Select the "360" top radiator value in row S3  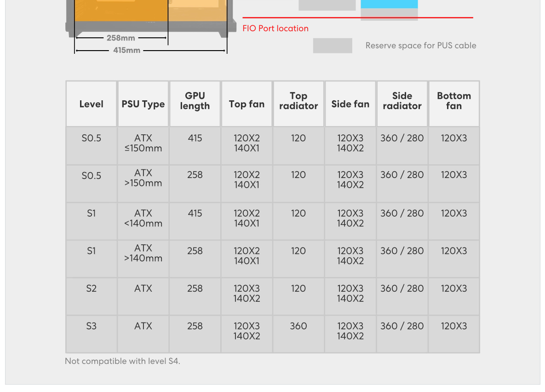click(x=298, y=326)
